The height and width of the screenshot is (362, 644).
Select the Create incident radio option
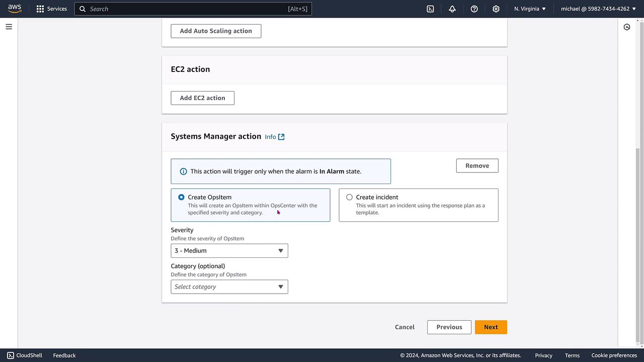coord(349,197)
